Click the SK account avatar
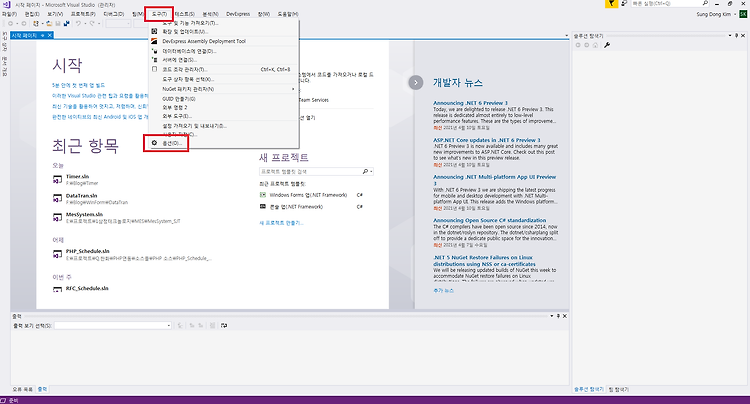Screen dimensions: 750x404 pos(743,14)
